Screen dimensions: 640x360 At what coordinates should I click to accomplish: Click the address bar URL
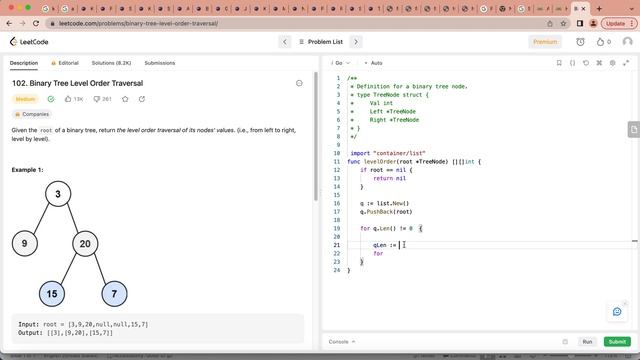138,24
